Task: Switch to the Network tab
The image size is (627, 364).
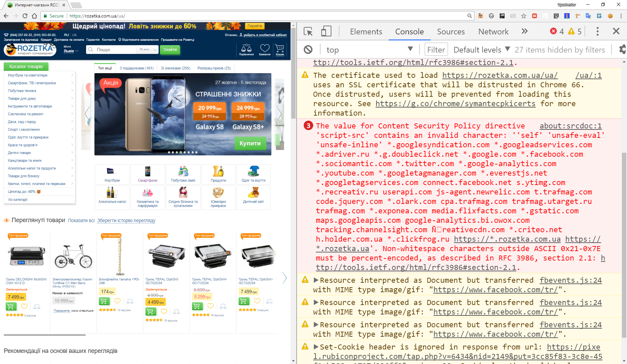Action: (x=493, y=32)
